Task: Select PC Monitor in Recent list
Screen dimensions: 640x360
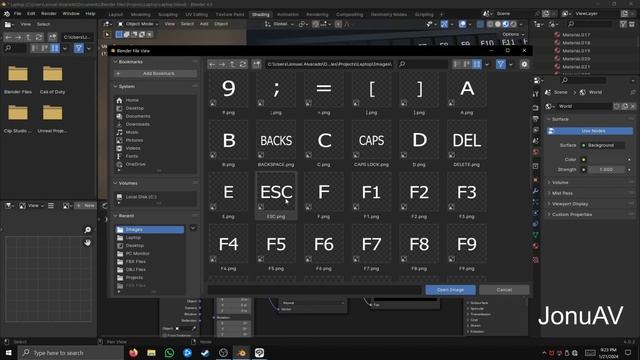Action: pyautogui.click(x=137, y=253)
